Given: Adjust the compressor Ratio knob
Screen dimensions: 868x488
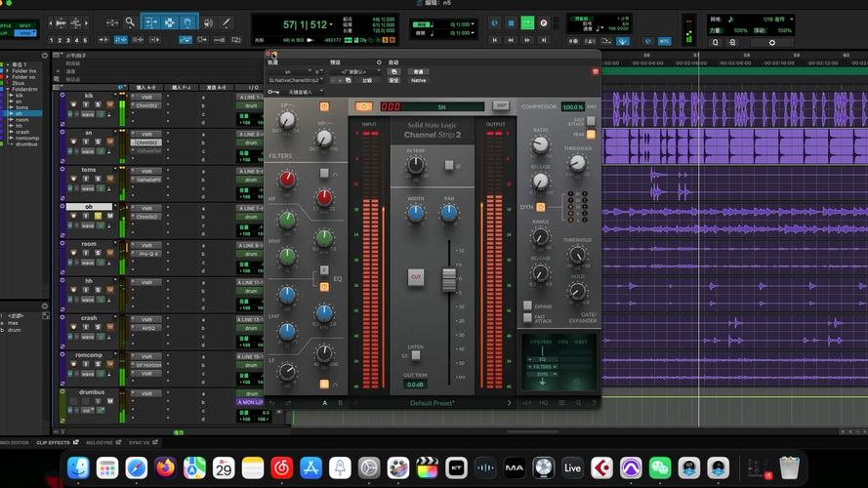Looking at the screenshot, I should pos(540,144).
